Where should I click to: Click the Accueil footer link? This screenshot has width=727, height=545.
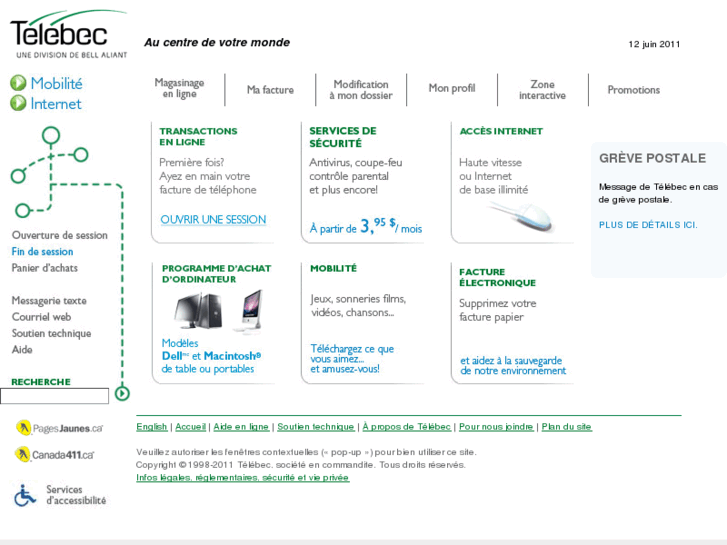coord(191,427)
